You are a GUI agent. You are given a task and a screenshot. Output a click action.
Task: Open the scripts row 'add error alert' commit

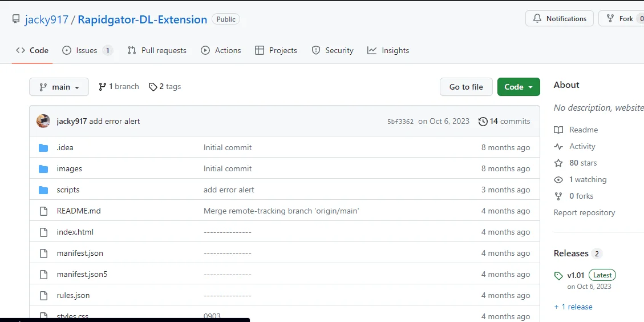click(x=229, y=190)
